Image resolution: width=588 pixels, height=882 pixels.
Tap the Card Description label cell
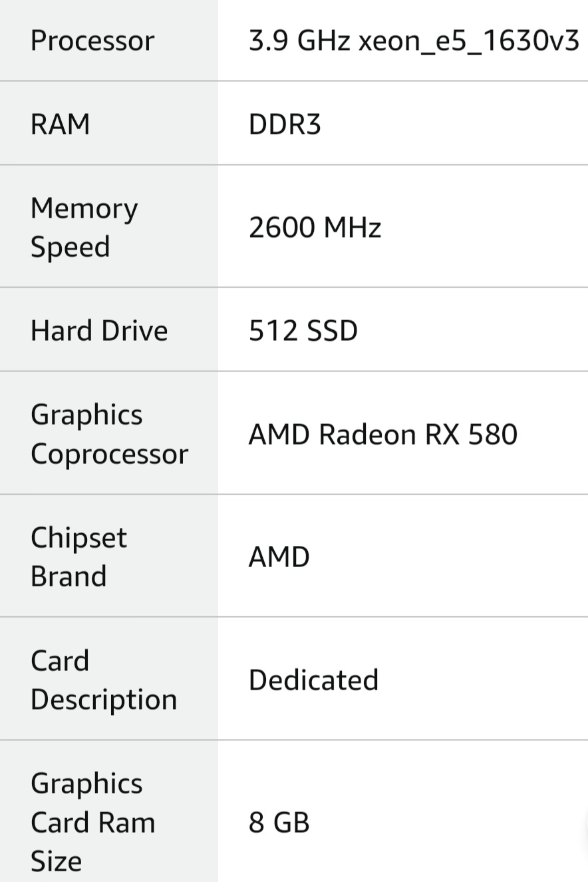[104, 680]
